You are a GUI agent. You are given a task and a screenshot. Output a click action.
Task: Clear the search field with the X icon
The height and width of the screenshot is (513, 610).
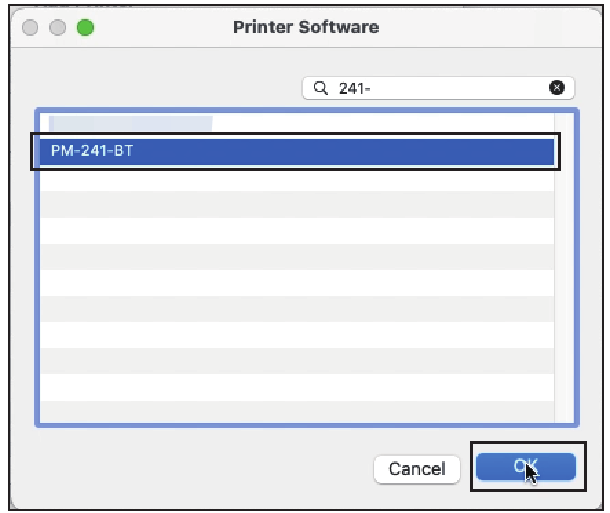tap(557, 88)
